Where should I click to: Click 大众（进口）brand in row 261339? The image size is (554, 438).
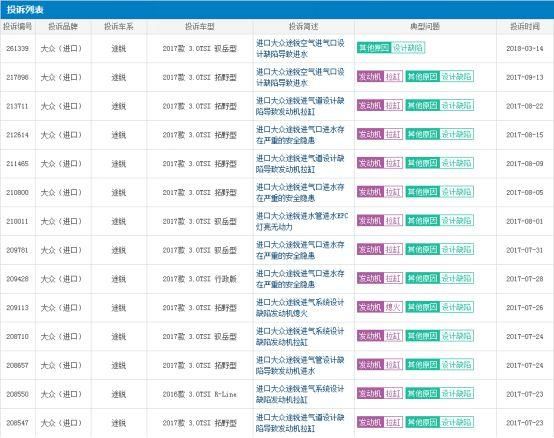point(61,48)
